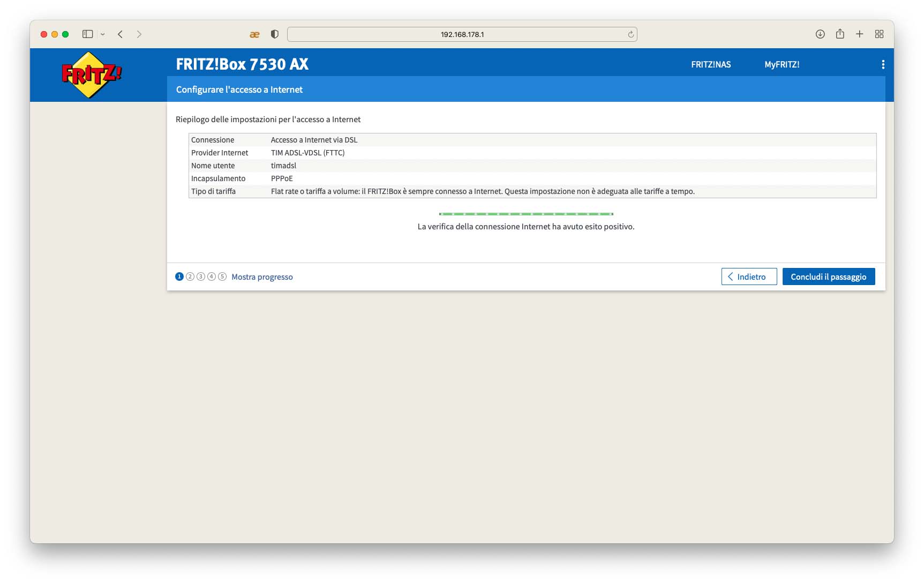This screenshot has height=583, width=924.
Task: Open MyFRITZ! from the header
Action: 782,64
